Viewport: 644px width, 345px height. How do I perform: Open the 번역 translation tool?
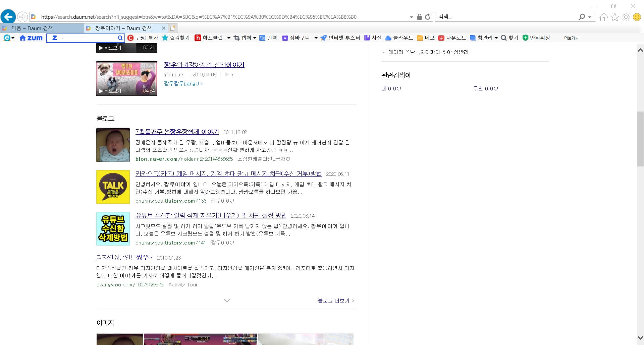[268, 38]
